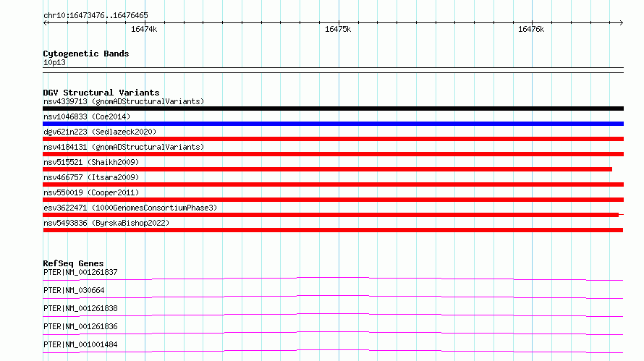The height and width of the screenshot is (361, 644).
Task: Open the nsv5493836 (ByrskaBishop2022) label
Action: (106, 223)
